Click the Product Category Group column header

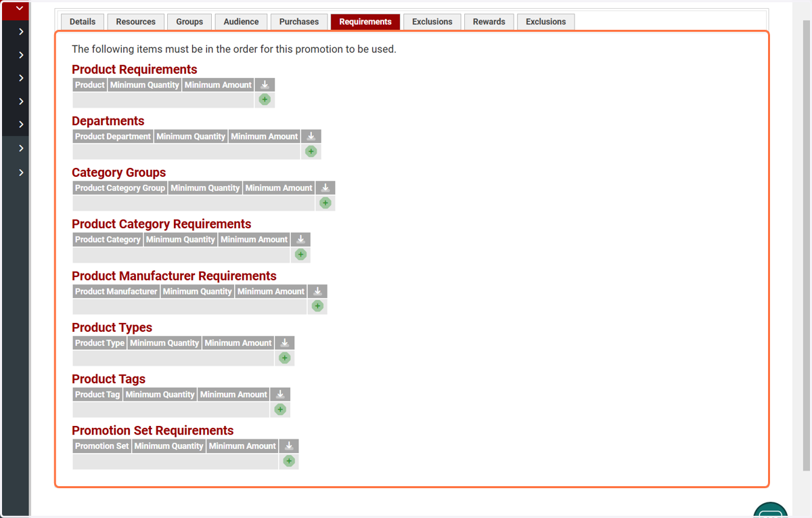tap(120, 188)
